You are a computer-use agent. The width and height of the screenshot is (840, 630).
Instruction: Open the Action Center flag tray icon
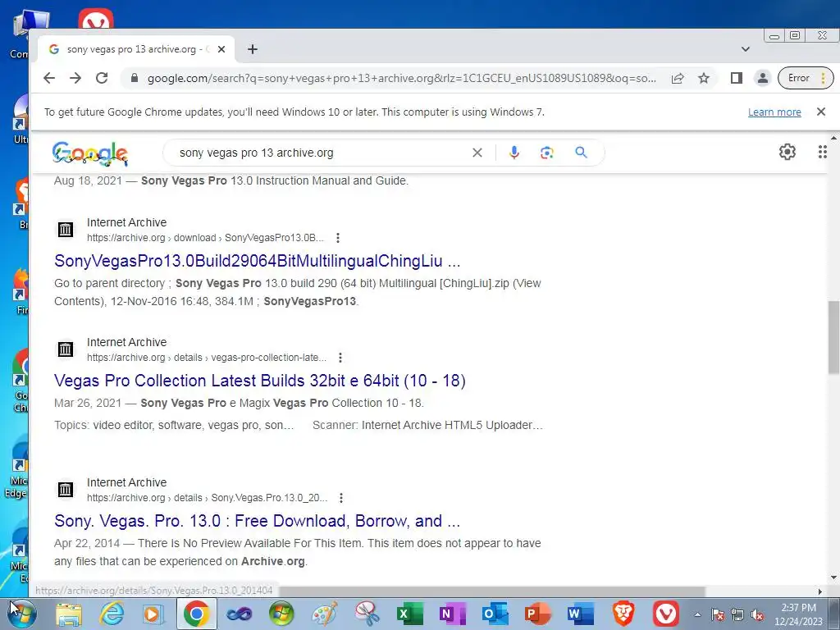pos(717,615)
